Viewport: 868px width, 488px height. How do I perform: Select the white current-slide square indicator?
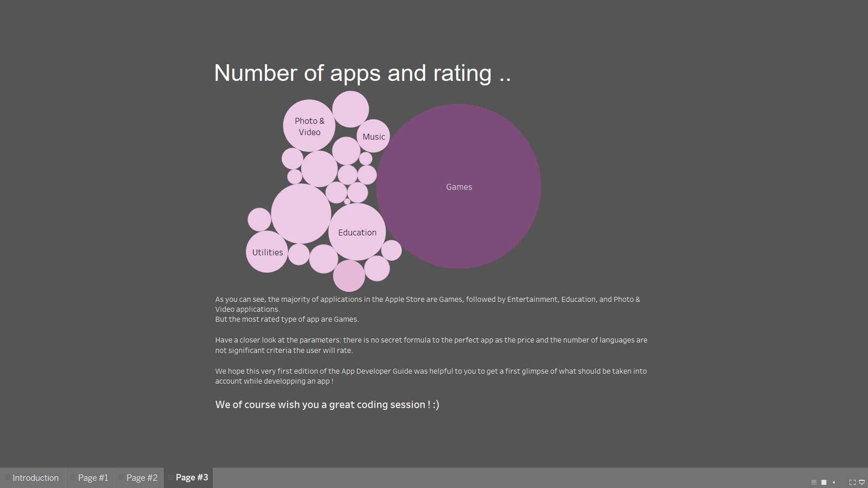click(x=824, y=482)
